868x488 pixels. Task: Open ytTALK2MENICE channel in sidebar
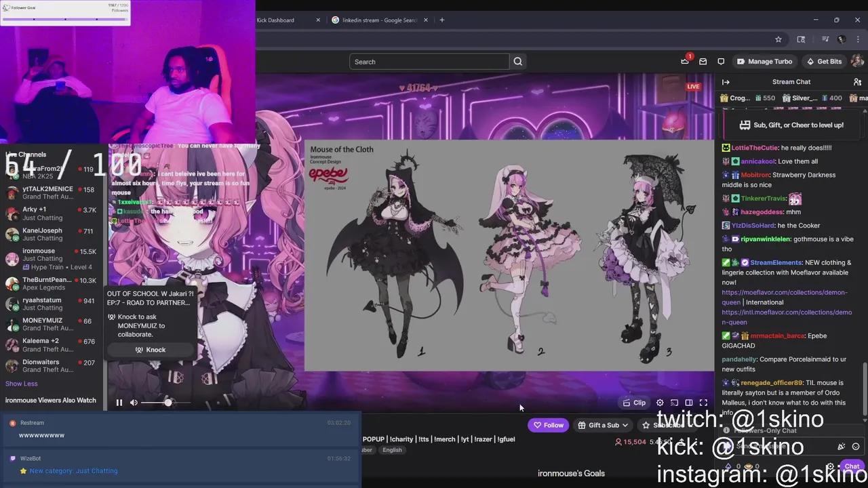51,192
